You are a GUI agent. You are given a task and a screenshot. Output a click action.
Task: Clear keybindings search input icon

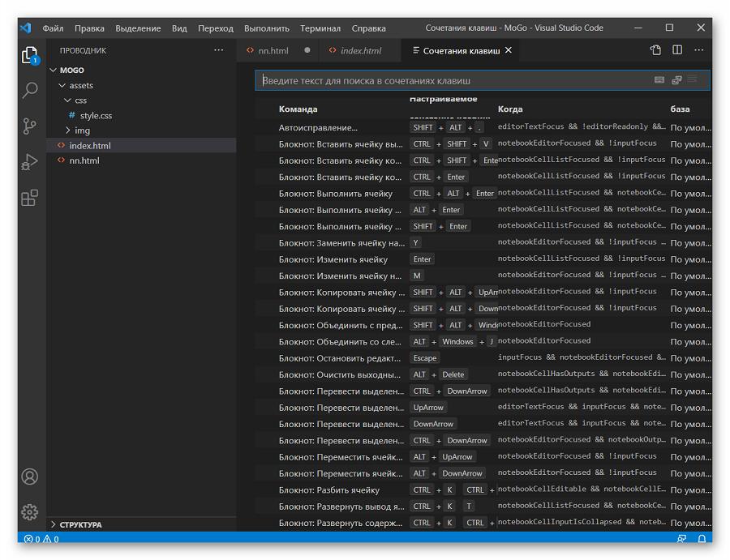(x=693, y=79)
